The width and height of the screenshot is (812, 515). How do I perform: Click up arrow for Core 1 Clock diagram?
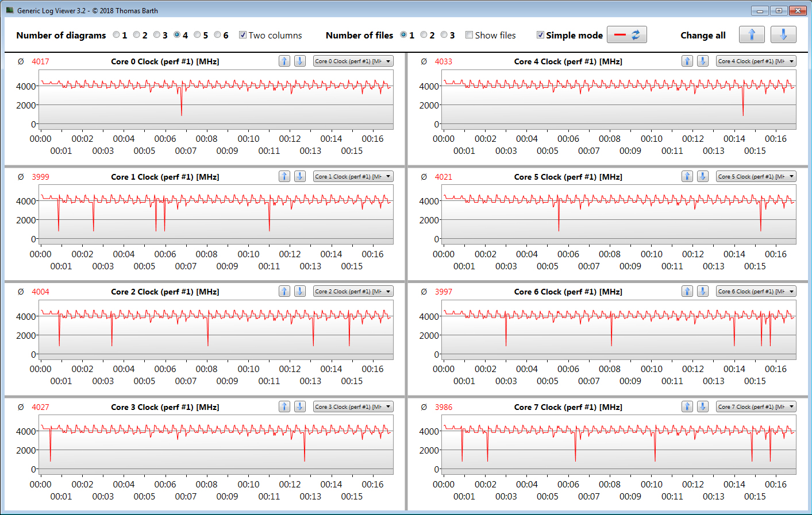(284, 176)
